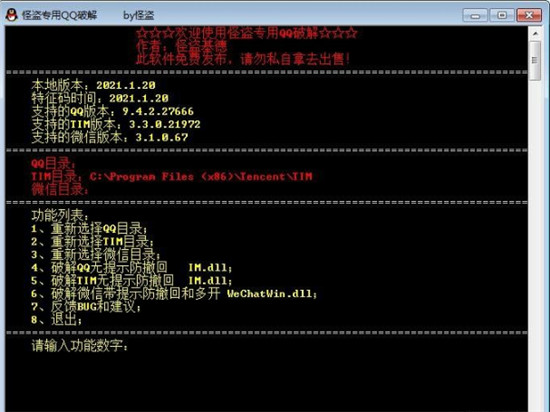Image resolution: width=550 pixels, height=412 pixels.
Task: Click option 4 破解QQ无提示防撤回
Action: click(x=132, y=268)
